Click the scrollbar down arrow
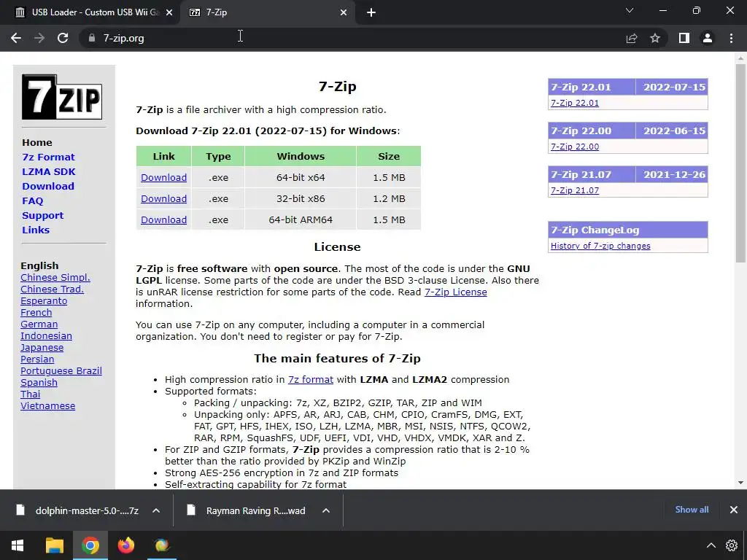 (x=740, y=483)
